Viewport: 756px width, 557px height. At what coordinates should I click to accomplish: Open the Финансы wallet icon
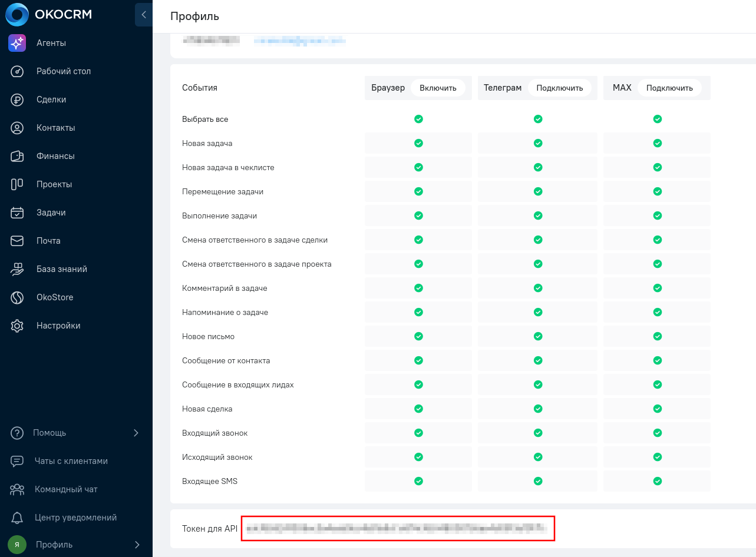pyautogui.click(x=17, y=156)
